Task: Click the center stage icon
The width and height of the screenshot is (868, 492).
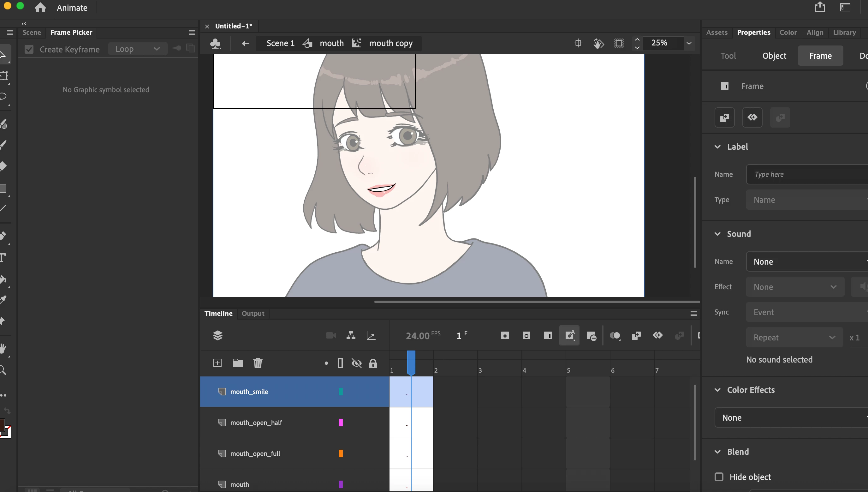Action: [578, 43]
